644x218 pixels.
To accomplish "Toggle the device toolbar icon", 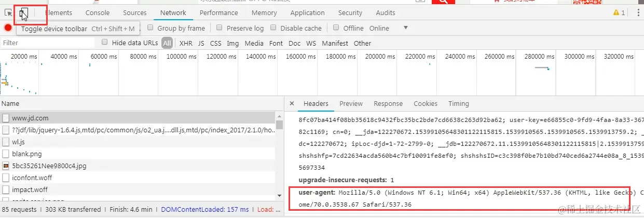I will 24,12.
